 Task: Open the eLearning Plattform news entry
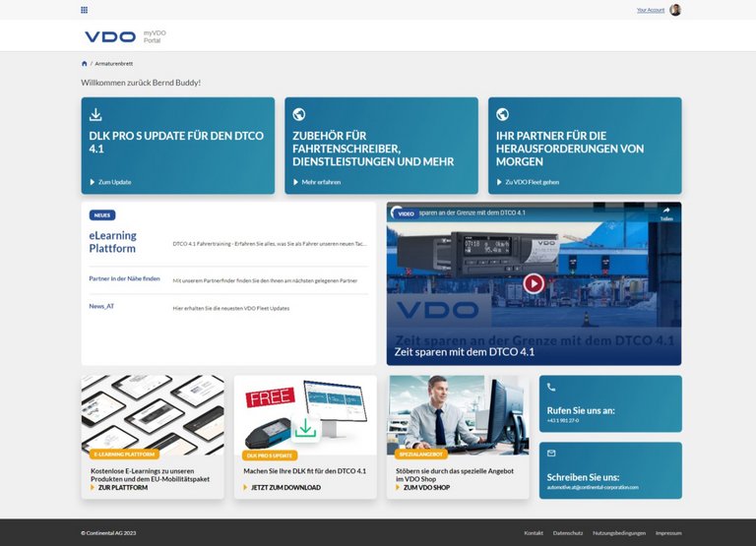(112, 242)
